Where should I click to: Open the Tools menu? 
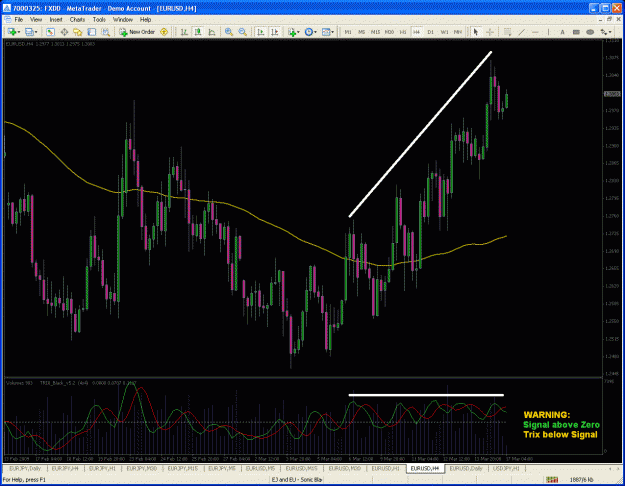pyautogui.click(x=99, y=20)
